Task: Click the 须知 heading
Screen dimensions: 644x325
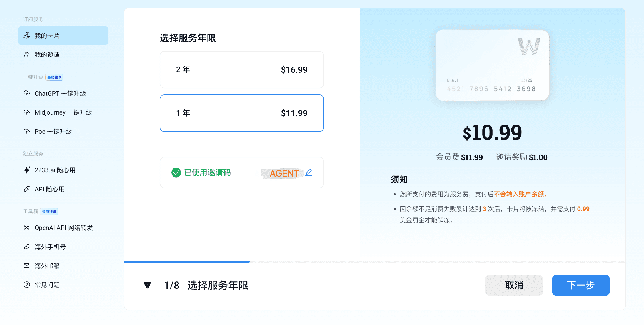Action: (x=399, y=180)
